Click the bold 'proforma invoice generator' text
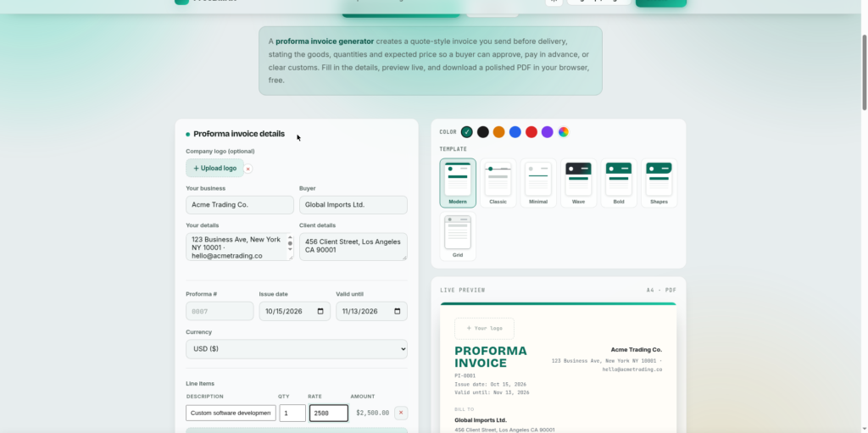Viewport: 868px width, 433px height. pyautogui.click(x=325, y=42)
